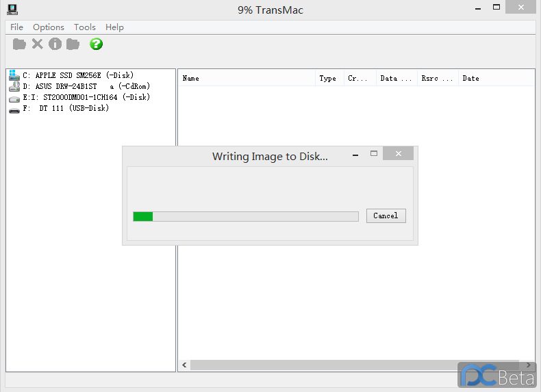Select the F: DT 111 USB-Disk
This screenshot has height=392, width=541.
(x=66, y=108)
